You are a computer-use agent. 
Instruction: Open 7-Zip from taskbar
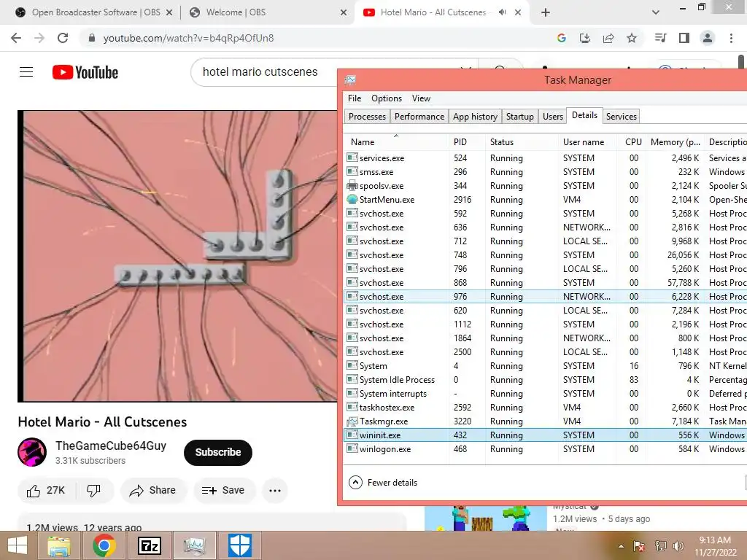click(x=150, y=545)
